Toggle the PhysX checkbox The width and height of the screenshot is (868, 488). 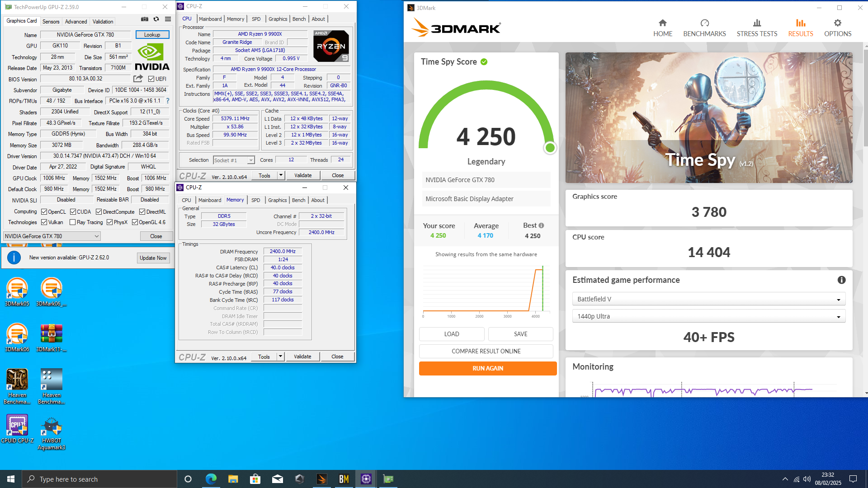pyautogui.click(x=109, y=222)
